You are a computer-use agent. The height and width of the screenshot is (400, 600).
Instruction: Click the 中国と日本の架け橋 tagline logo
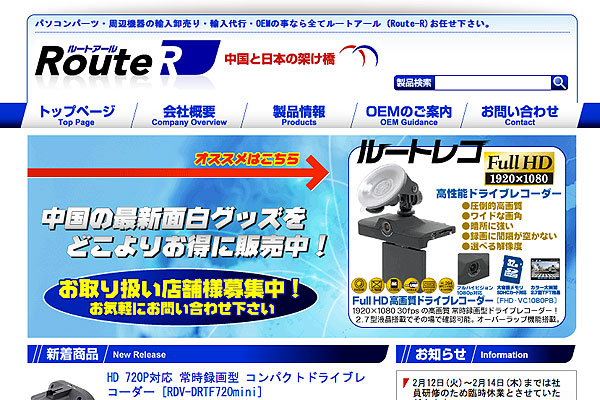click(301, 57)
